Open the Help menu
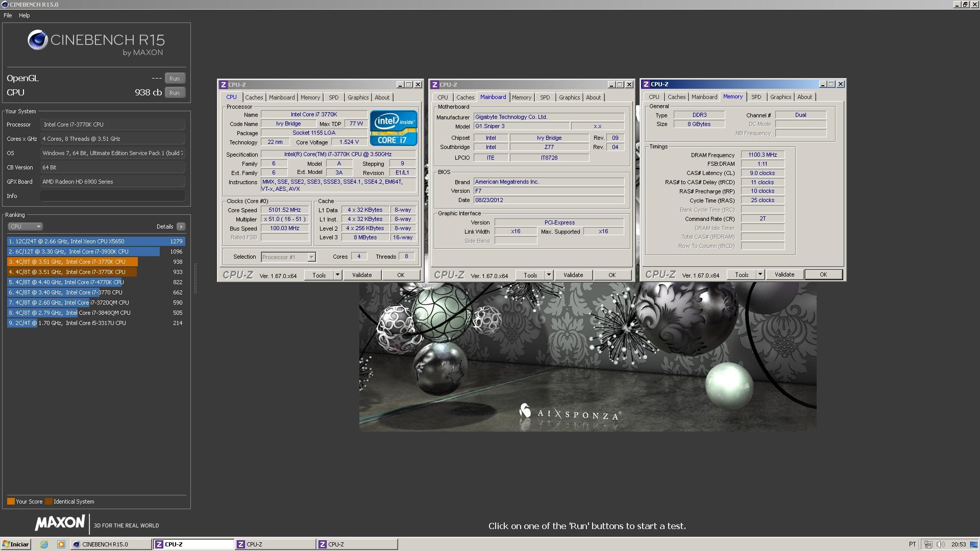The width and height of the screenshot is (980, 551). pos(24,15)
